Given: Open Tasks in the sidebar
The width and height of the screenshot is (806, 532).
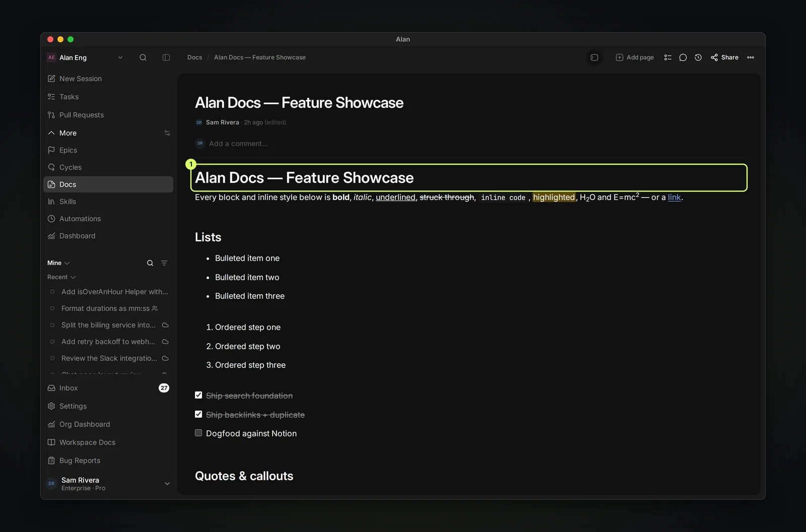Looking at the screenshot, I should tap(108, 97).
